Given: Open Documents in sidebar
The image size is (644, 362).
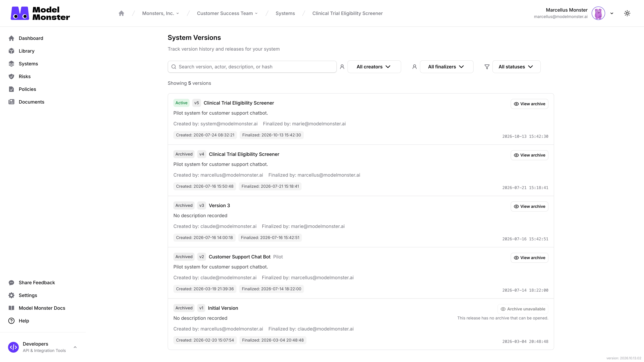Looking at the screenshot, I should tap(32, 102).
